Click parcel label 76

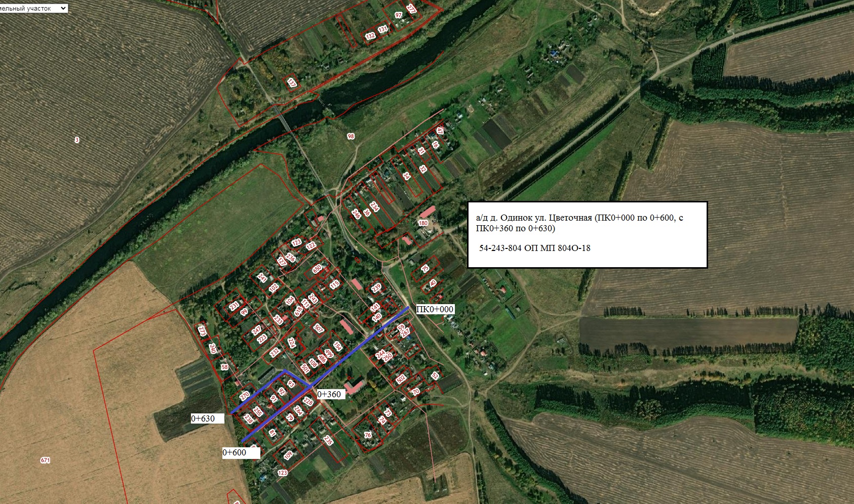[368, 435]
